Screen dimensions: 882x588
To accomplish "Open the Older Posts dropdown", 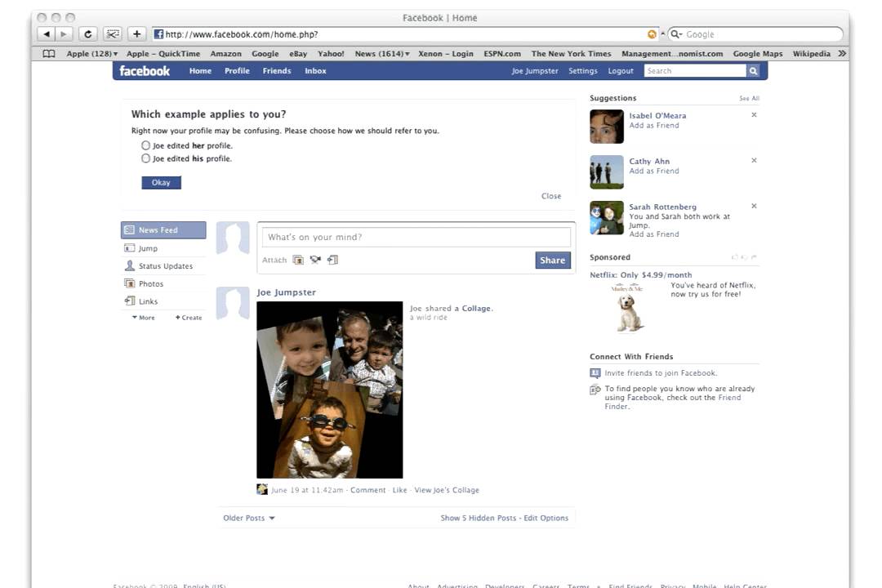I will point(249,518).
